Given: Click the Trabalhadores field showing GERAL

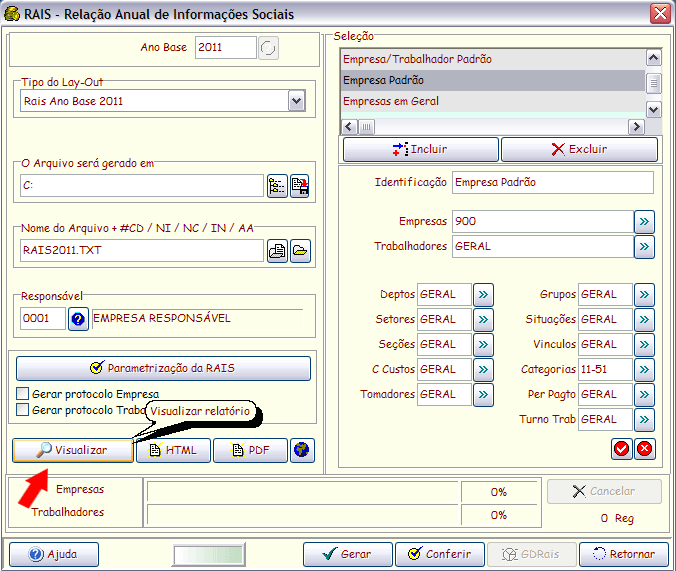Looking at the screenshot, I should [543, 247].
